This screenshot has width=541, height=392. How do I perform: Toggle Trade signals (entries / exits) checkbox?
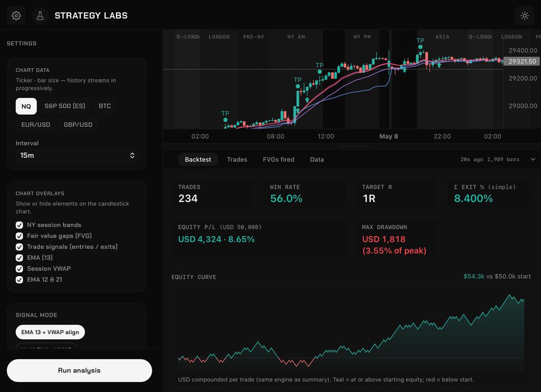point(19,247)
